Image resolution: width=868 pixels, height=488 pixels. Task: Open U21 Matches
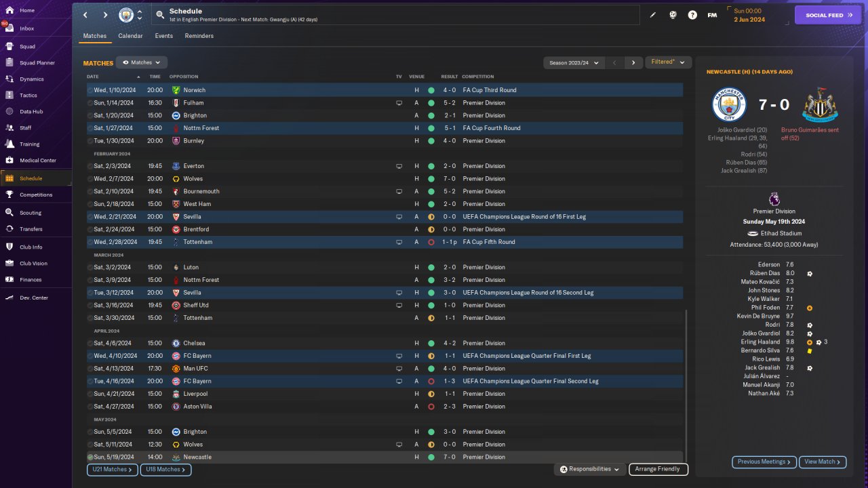[113, 469]
